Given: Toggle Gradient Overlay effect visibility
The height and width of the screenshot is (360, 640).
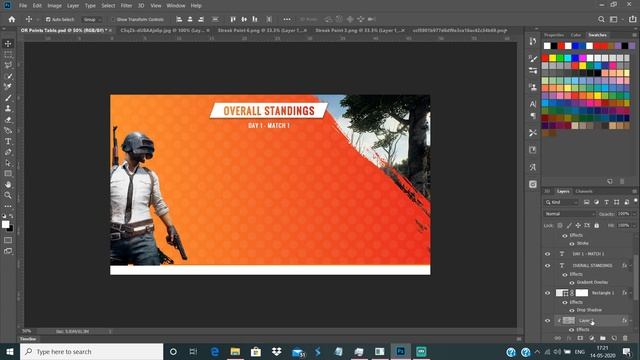Looking at the screenshot, I should tap(572, 282).
